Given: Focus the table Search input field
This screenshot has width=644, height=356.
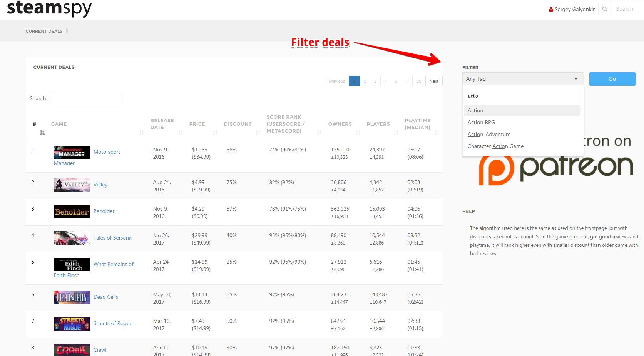Looking at the screenshot, I should coord(86,99).
